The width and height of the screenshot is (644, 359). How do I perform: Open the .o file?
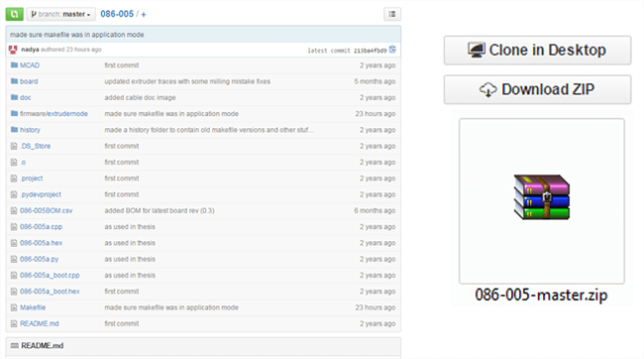23,162
